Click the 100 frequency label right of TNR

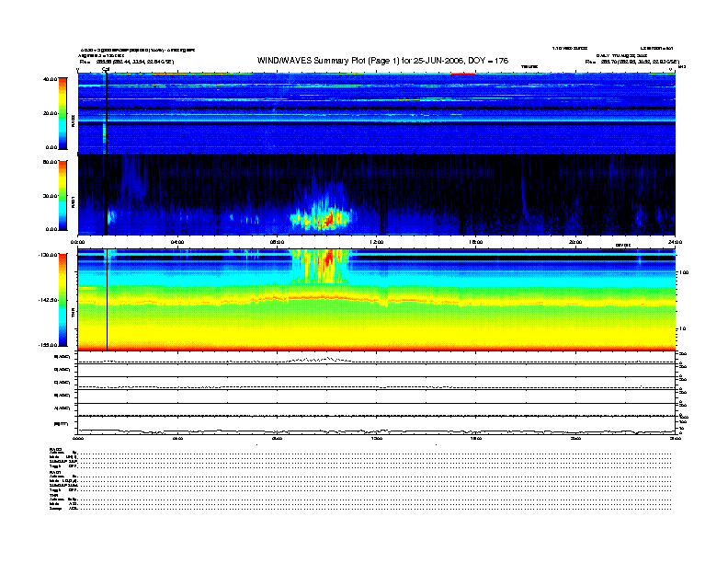684,272
